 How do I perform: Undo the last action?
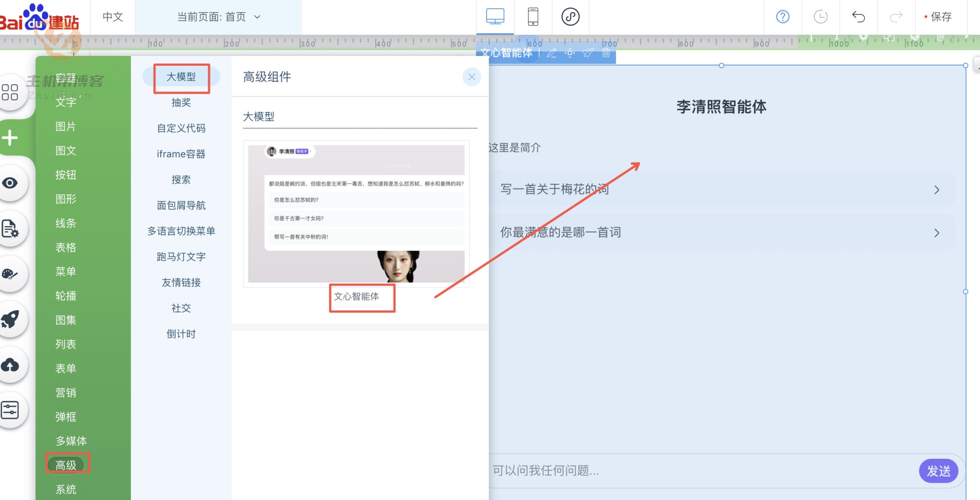coord(858,17)
